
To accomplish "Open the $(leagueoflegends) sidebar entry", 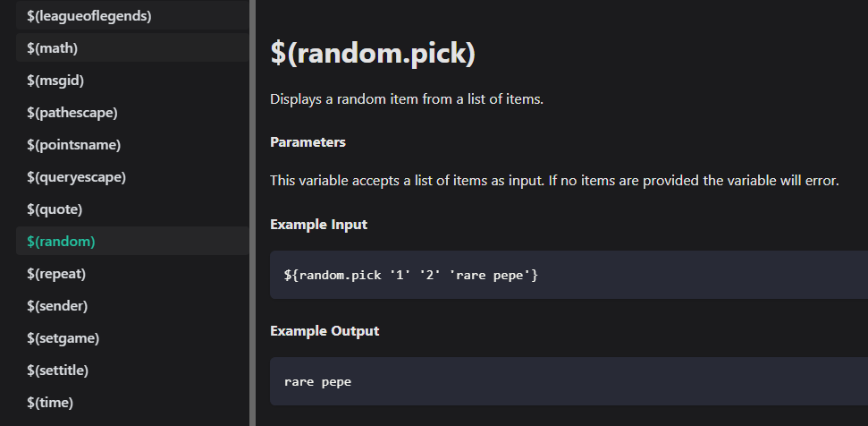I will pyautogui.click(x=132, y=15).
